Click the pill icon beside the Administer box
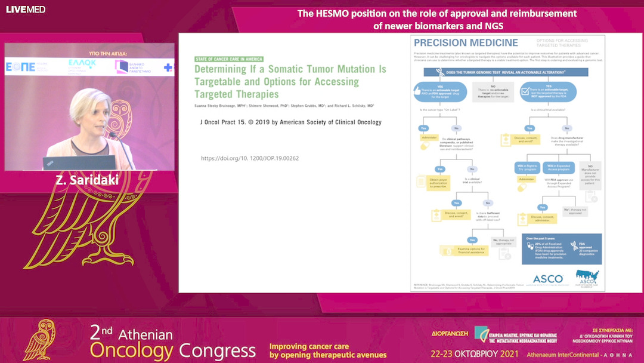Viewport: 644px width, 363px height. [425, 146]
